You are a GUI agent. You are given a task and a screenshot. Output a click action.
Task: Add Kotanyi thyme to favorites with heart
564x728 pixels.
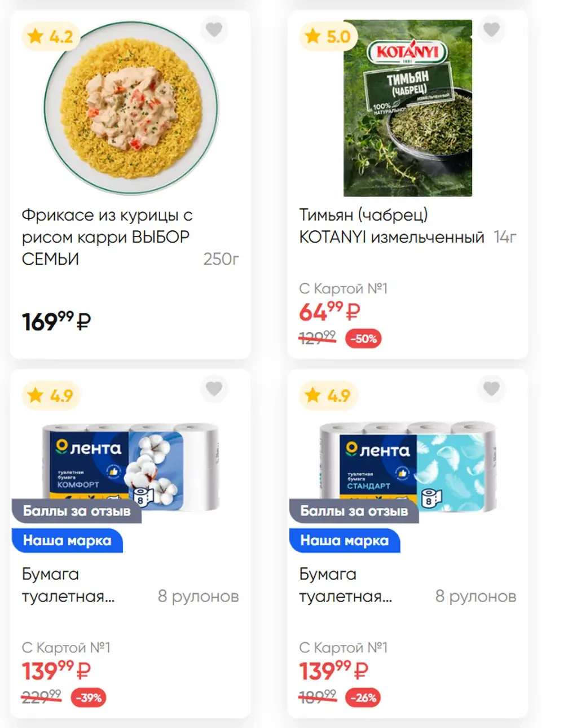[491, 29]
